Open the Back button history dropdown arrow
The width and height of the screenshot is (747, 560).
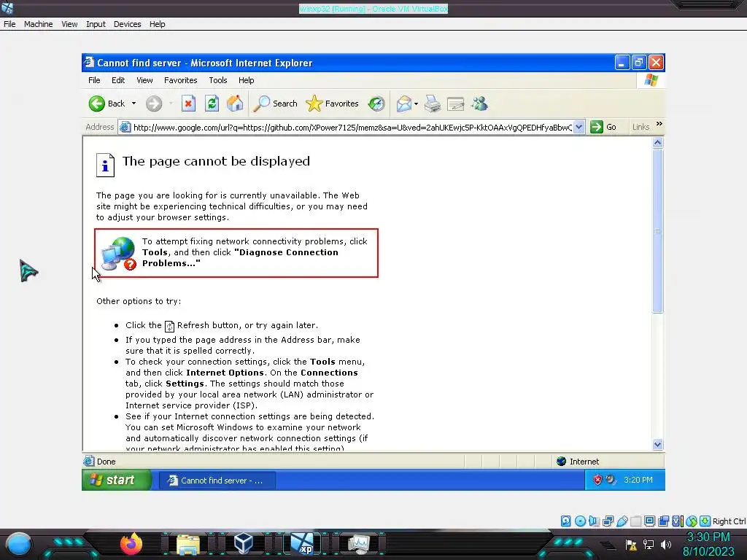click(134, 104)
